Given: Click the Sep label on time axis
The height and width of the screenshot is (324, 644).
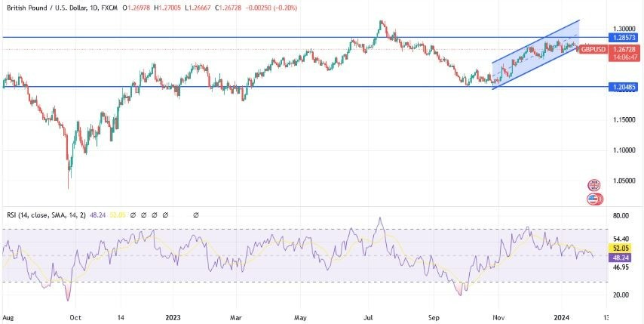Looking at the screenshot, I should (x=434, y=318).
